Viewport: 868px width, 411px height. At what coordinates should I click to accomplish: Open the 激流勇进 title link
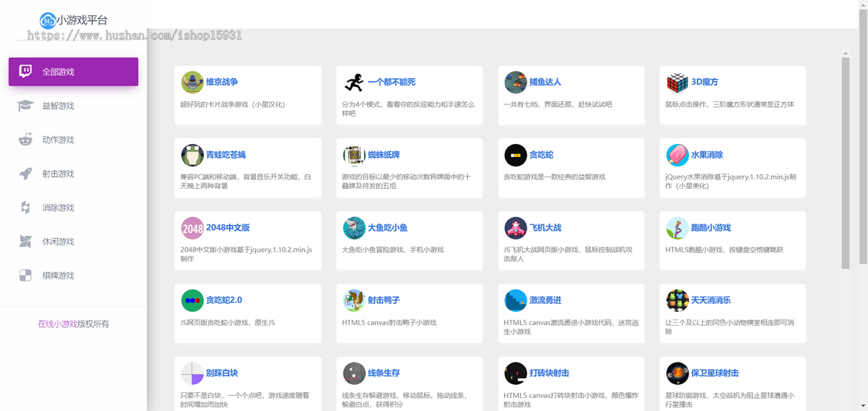[545, 300]
